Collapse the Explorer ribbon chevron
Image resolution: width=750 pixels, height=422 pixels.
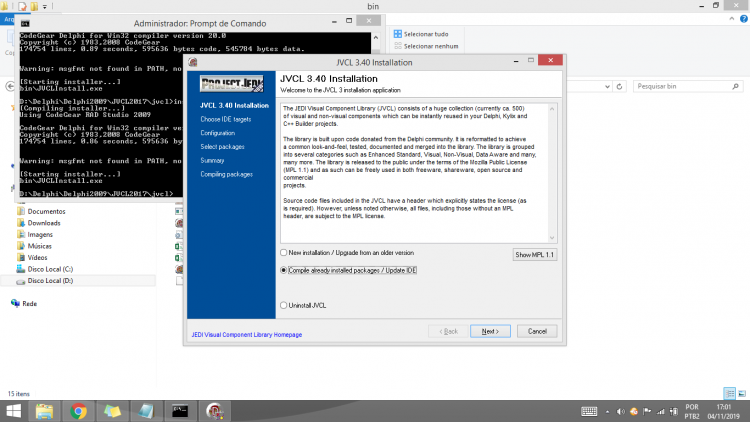coord(732,19)
